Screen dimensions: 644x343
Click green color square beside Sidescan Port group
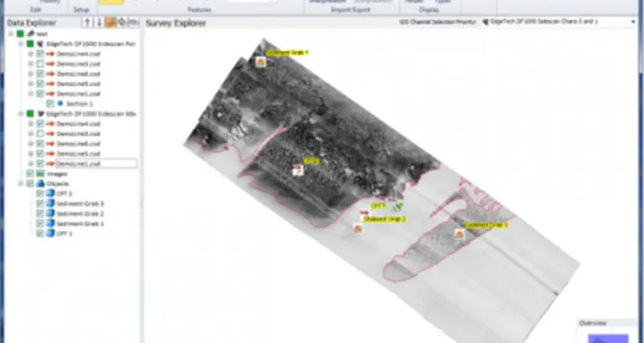tap(30, 44)
